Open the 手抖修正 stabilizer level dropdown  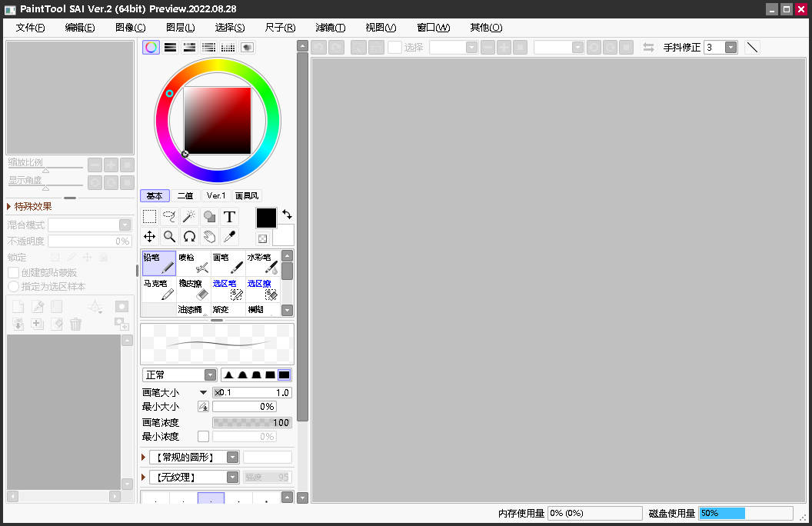tap(730, 47)
